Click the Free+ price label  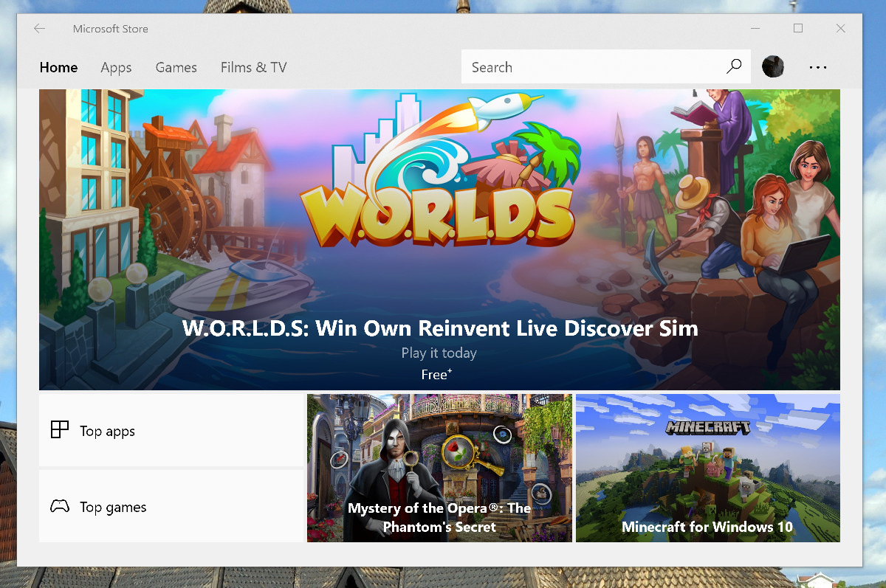[436, 374]
